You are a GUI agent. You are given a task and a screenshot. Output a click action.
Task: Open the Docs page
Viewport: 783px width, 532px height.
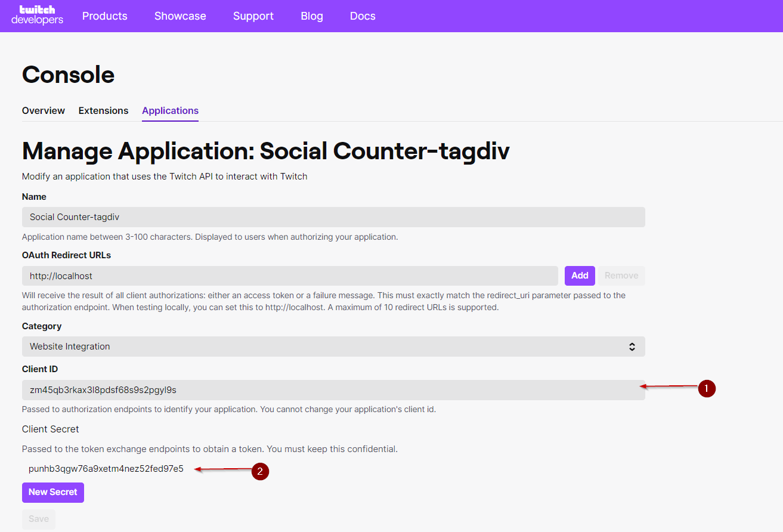[363, 16]
